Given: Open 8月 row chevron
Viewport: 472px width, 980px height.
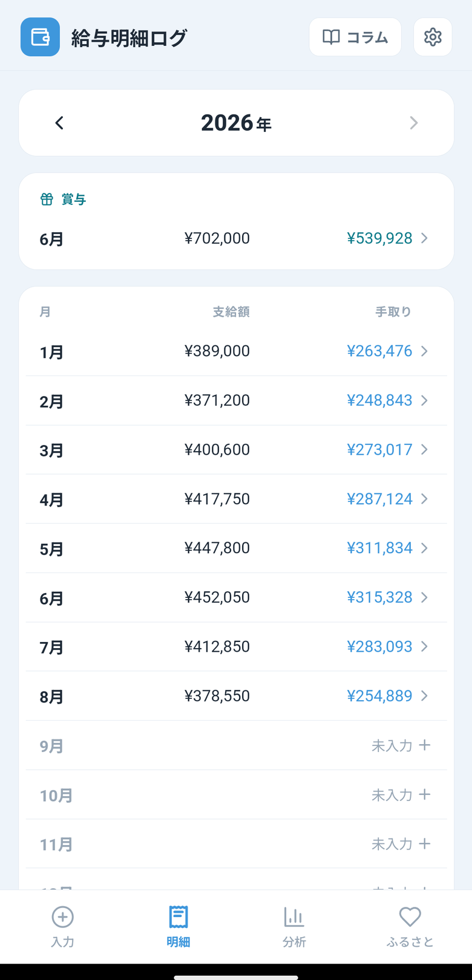Looking at the screenshot, I should click(x=425, y=696).
